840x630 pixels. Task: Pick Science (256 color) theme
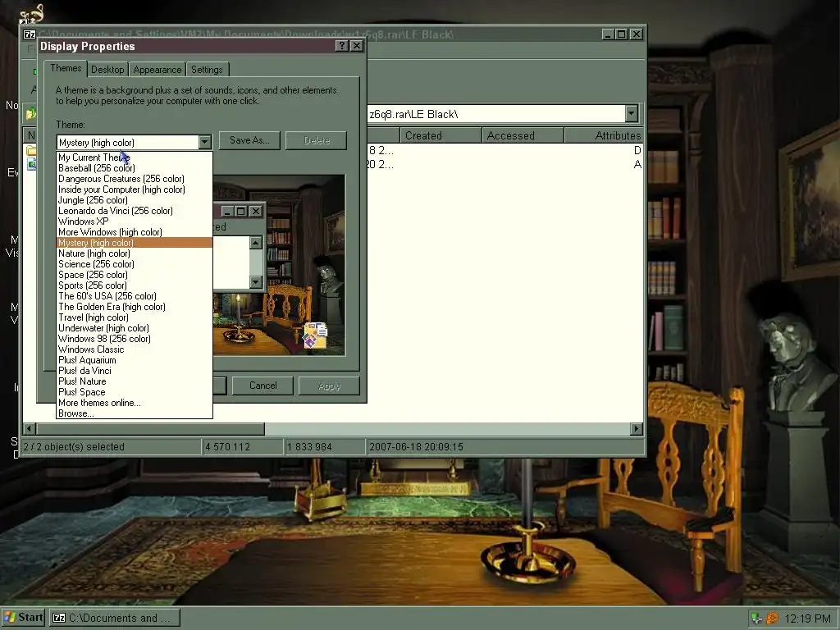[135, 264]
